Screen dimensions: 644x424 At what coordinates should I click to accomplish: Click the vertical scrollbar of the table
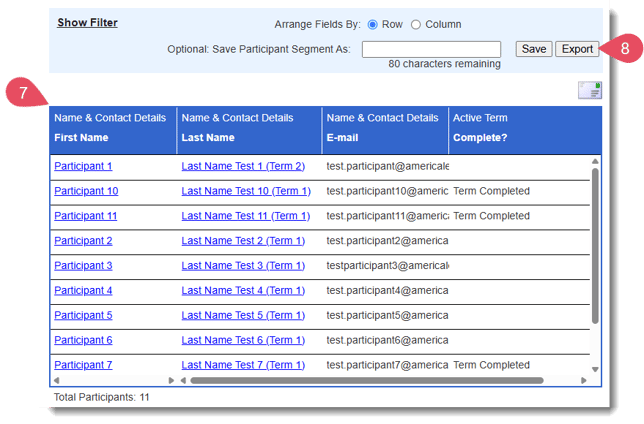point(596,250)
